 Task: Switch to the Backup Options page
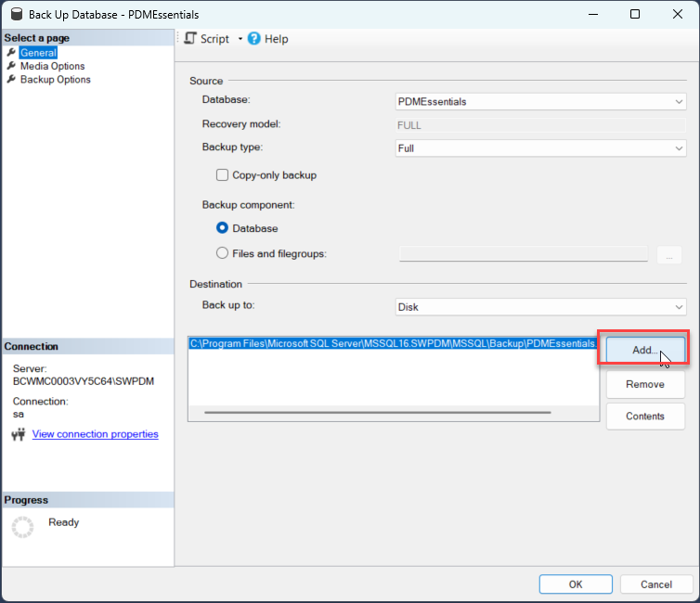[56, 80]
